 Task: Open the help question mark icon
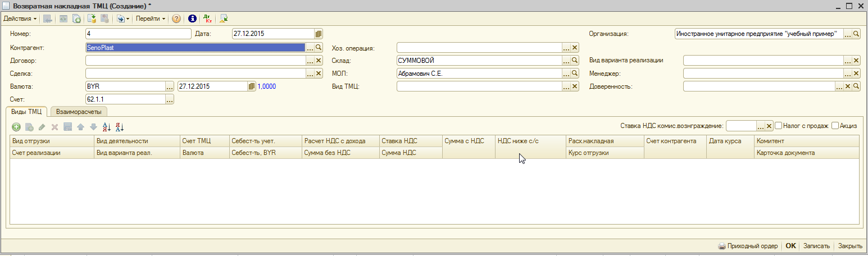click(176, 19)
